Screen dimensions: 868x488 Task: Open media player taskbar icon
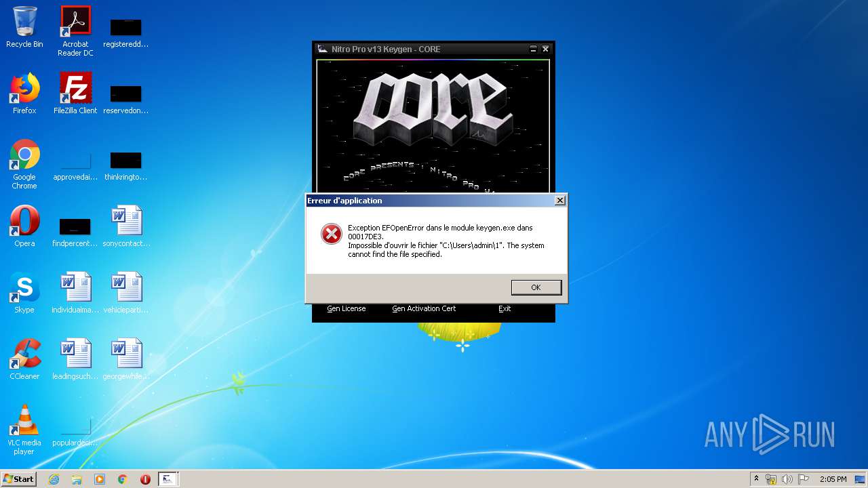[x=100, y=479]
